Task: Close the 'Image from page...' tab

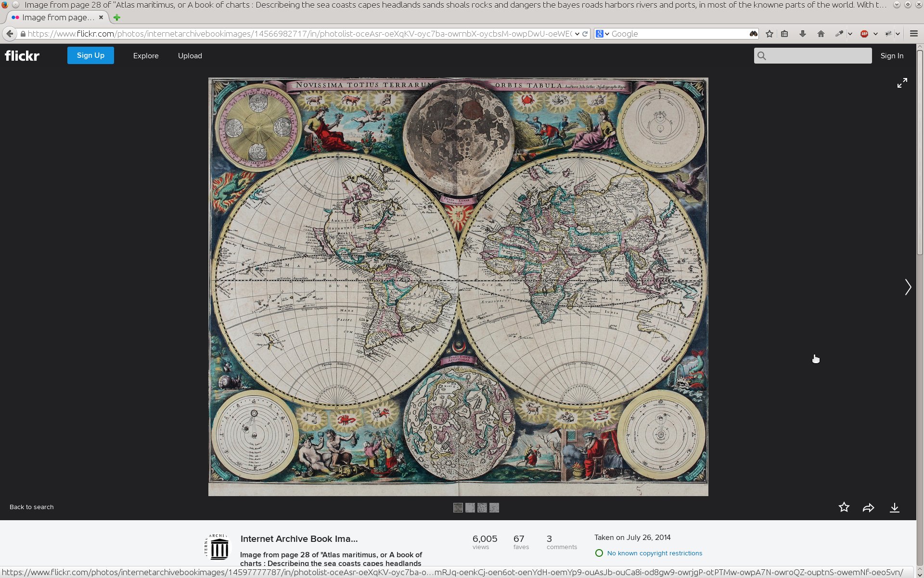Action: coord(101,17)
